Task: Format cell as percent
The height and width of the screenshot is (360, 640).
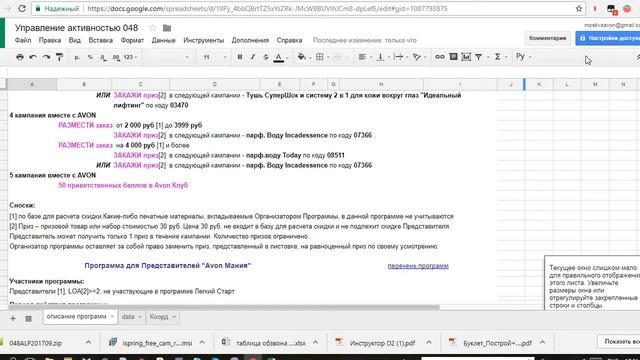Action: click(90, 58)
